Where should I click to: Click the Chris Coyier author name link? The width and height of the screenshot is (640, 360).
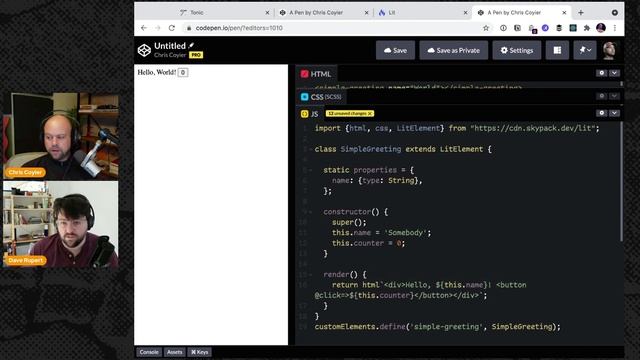(170, 55)
